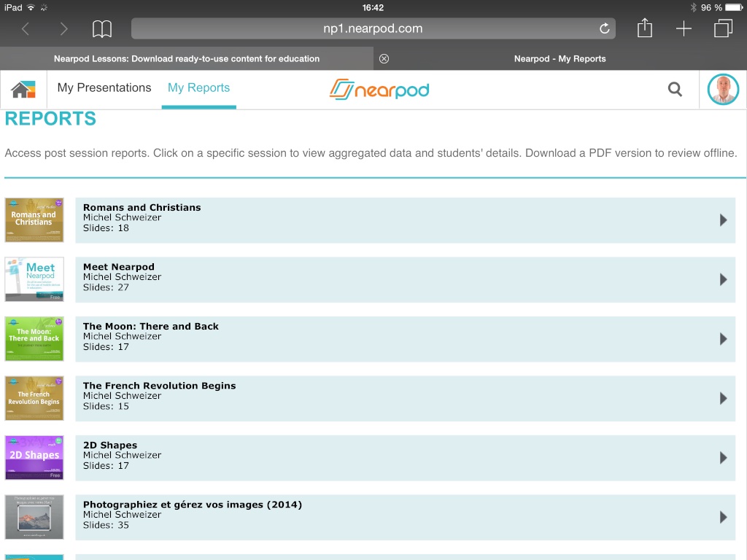The image size is (747, 560).
Task: Add new tab with plus icon
Action: point(684,29)
